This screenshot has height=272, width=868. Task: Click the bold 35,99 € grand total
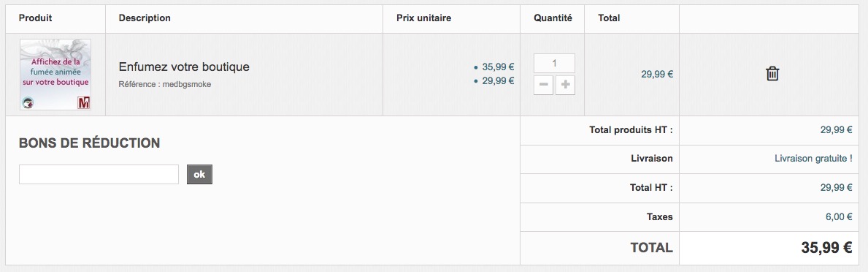tap(826, 248)
